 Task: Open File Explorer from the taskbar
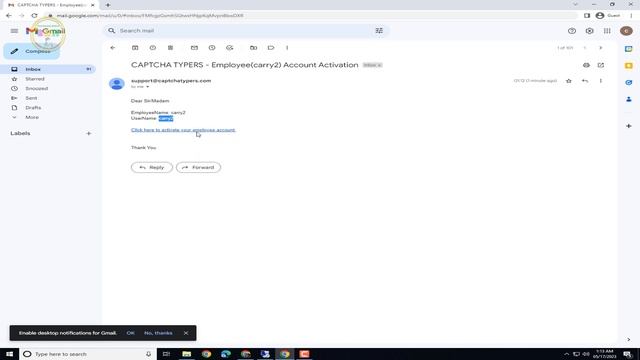pyautogui.click(x=187, y=354)
